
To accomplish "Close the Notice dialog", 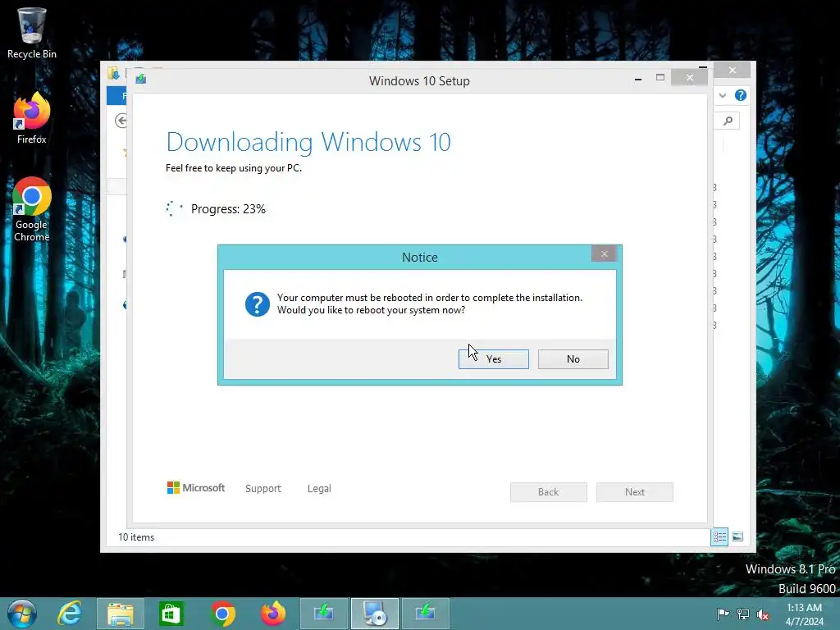I will click(x=604, y=254).
